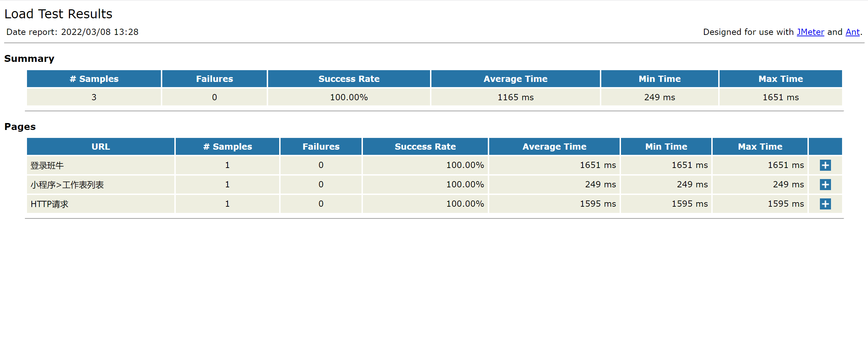Click Summary Success Rate column header
868x337 pixels.
click(349, 79)
